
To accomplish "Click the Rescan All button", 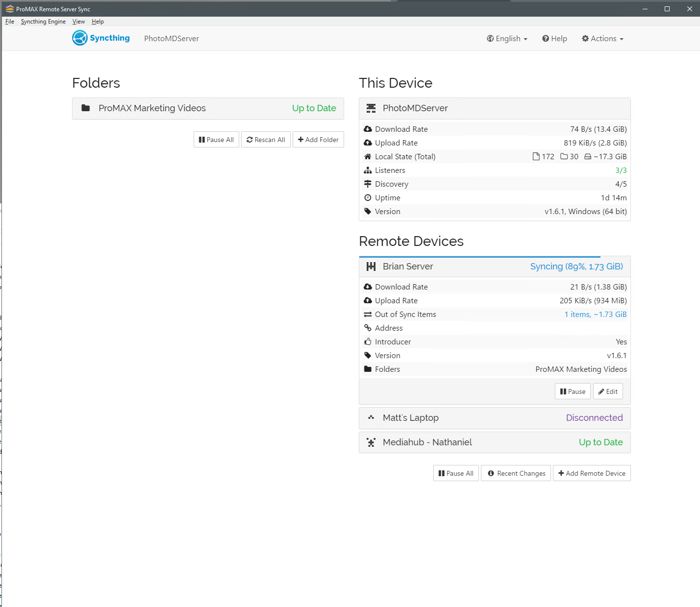I will point(266,140).
